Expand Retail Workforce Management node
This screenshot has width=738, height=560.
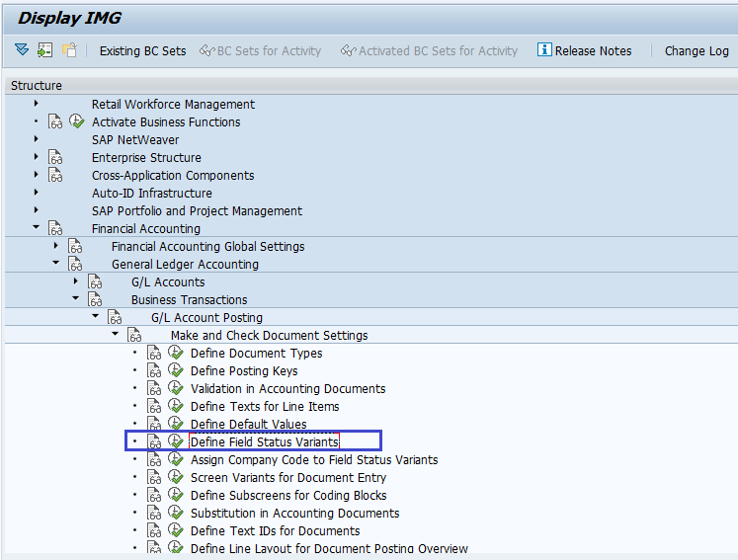[37, 104]
